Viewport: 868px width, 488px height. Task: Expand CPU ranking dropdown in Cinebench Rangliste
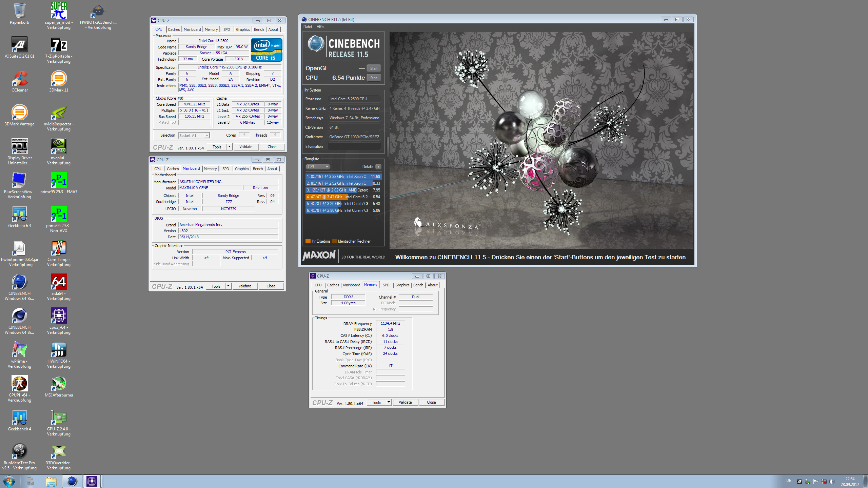click(318, 167)
